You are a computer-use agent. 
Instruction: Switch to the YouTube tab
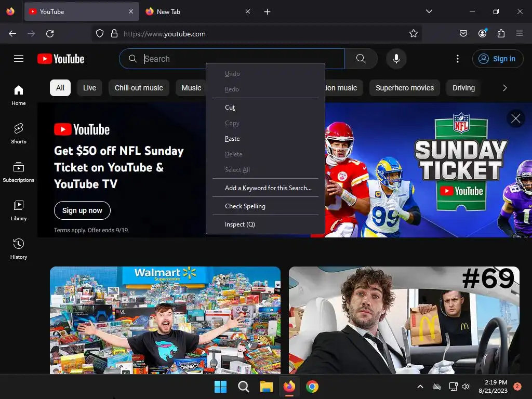click(82, 12)
